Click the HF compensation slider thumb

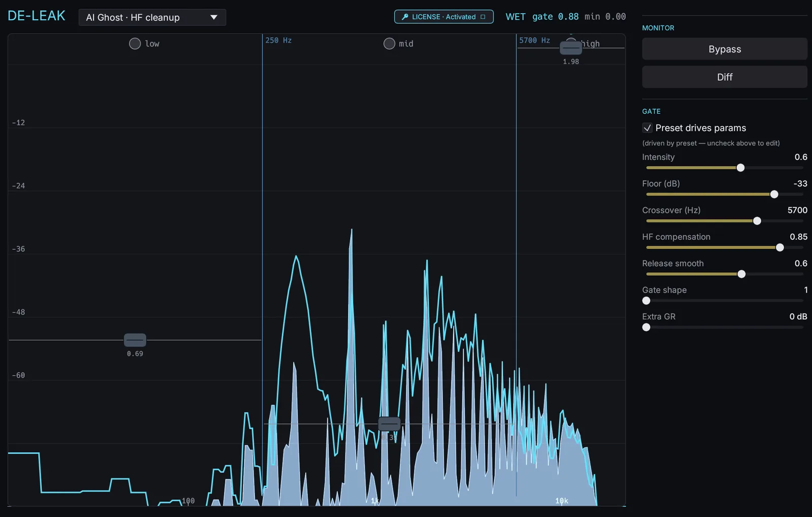tap(780, 247)
